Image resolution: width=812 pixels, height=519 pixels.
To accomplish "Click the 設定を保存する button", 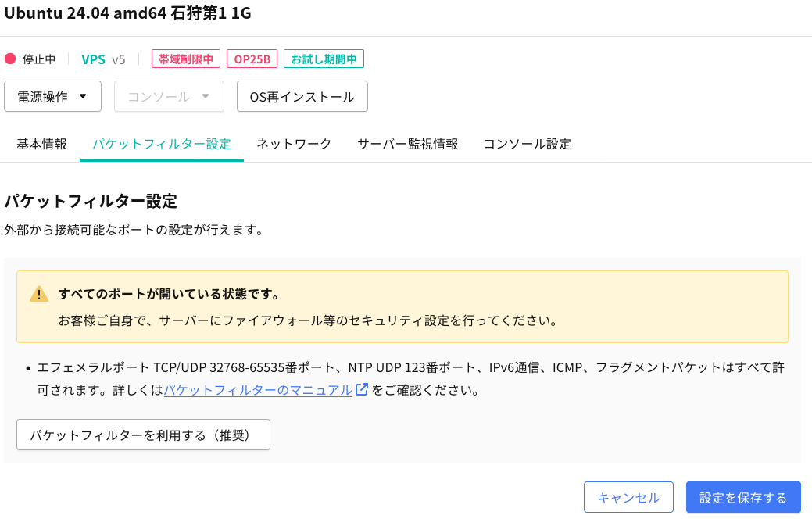I will (x=743, y=496).
